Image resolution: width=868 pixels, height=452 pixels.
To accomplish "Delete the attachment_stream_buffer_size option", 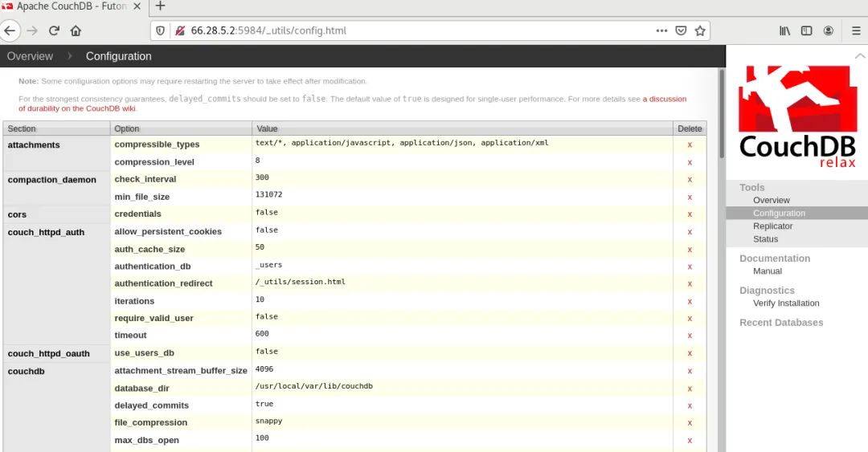I will tap(690, 371).
